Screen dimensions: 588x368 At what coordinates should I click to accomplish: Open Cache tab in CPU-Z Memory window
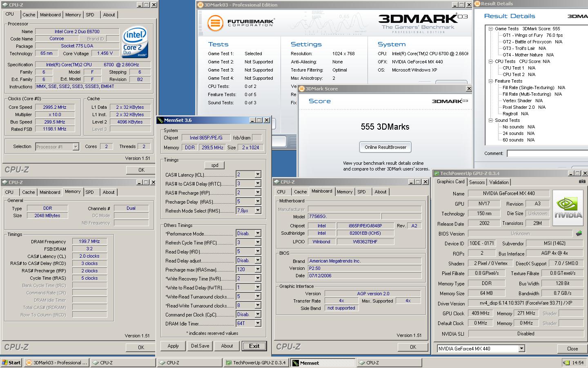(28, 192)
